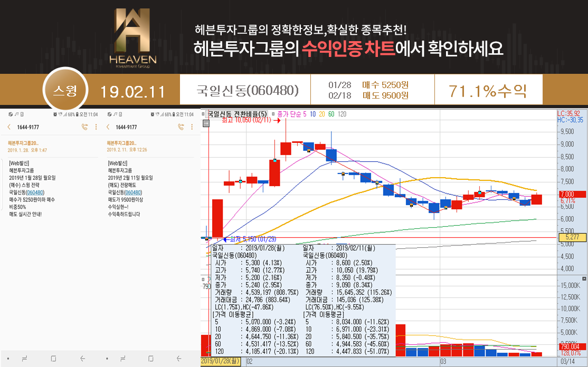
Task: Click the 02/11 거래량 15,645,352 data row
Action: pyautogui.click(x=349, y=293)
